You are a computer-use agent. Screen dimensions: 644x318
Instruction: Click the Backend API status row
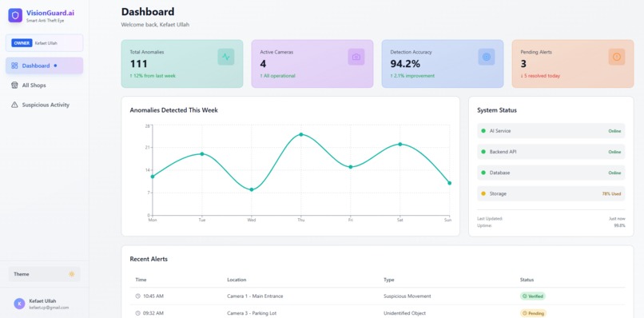(551, 152)
